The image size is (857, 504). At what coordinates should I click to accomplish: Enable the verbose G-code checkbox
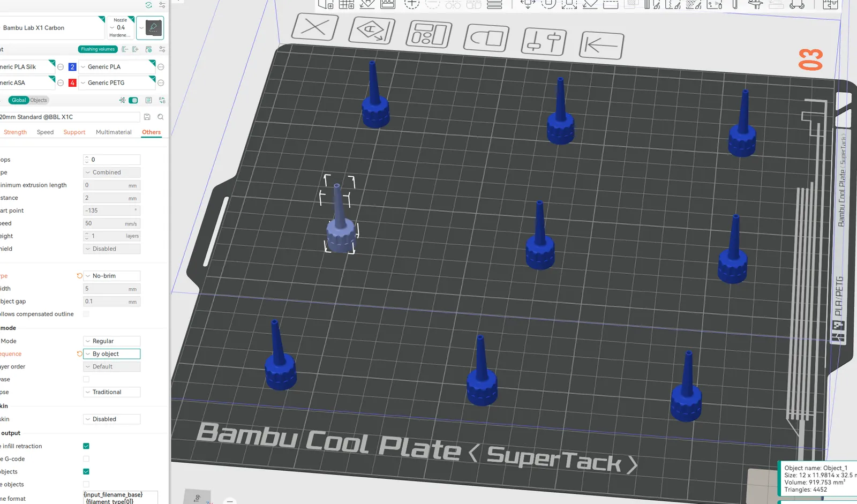point(86,459)
